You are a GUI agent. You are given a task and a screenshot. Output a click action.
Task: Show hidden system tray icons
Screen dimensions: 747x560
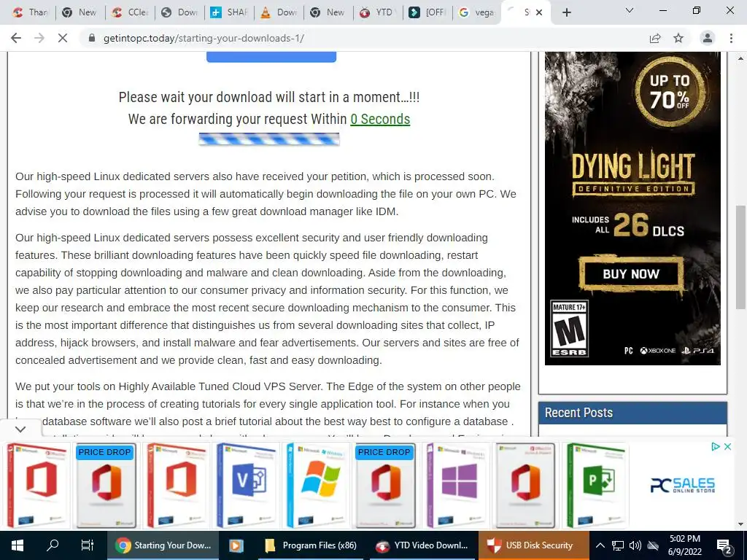tap(600, 545)
